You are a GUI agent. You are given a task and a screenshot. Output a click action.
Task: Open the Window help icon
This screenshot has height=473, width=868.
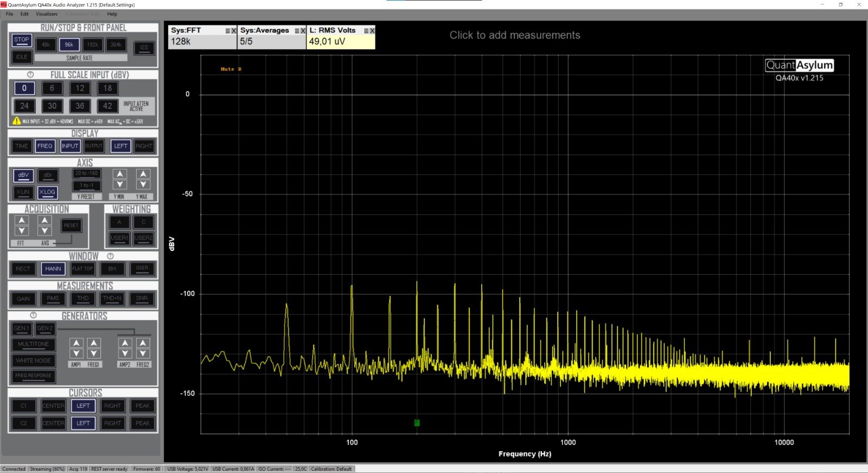[x=110, y=256]
